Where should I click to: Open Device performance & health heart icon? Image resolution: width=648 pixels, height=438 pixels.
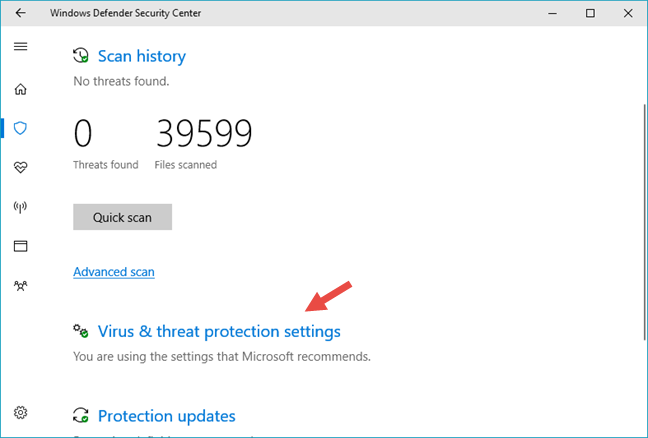point(20,167)
